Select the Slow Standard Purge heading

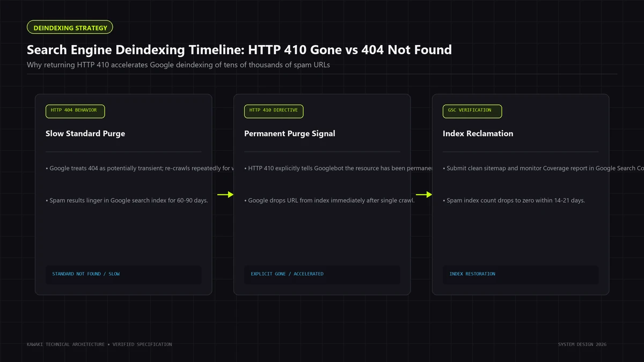coord(85,134)
